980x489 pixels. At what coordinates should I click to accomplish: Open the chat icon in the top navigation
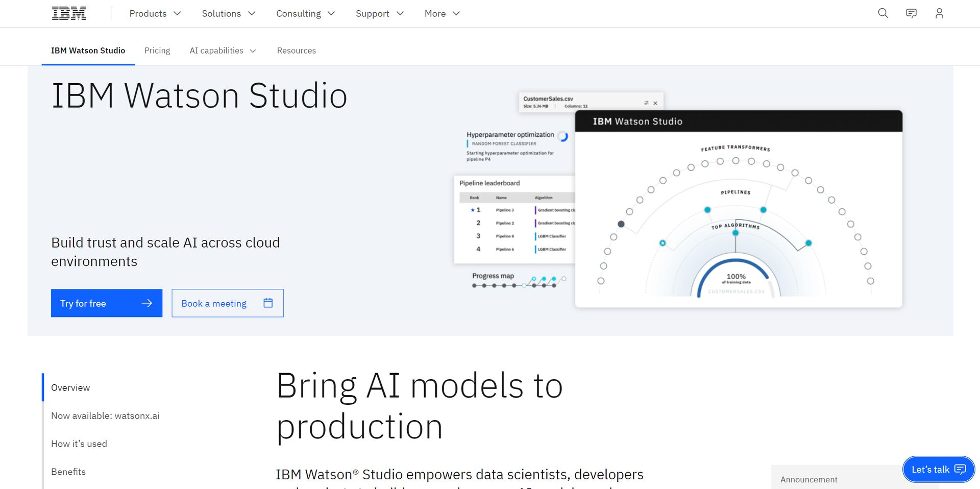(911, 13)
